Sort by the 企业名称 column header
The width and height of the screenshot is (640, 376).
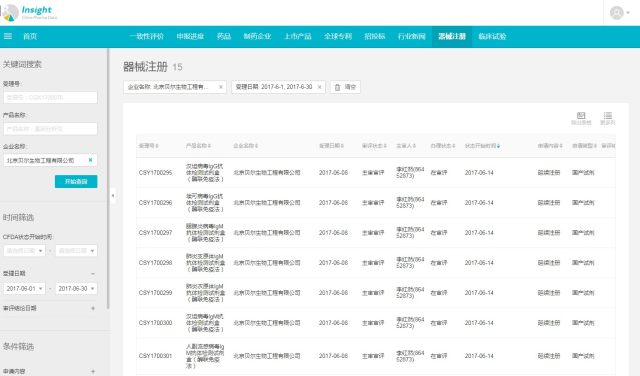[x=246, y=146]
